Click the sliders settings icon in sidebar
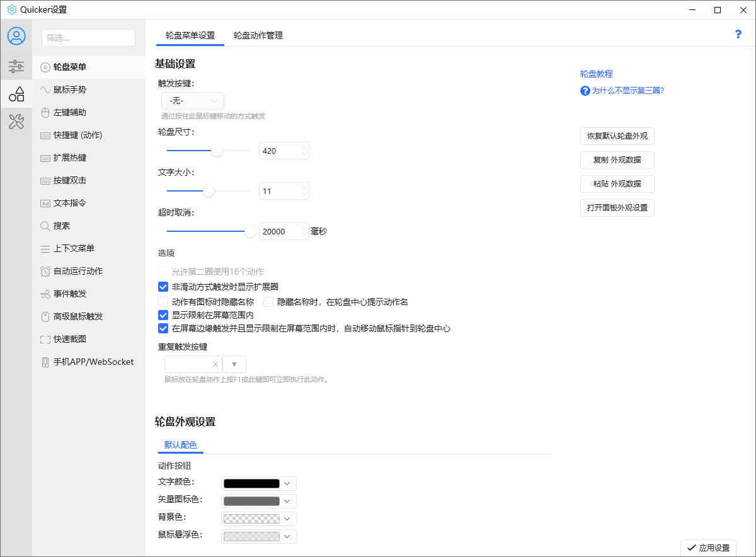 (x=16, y=66)
